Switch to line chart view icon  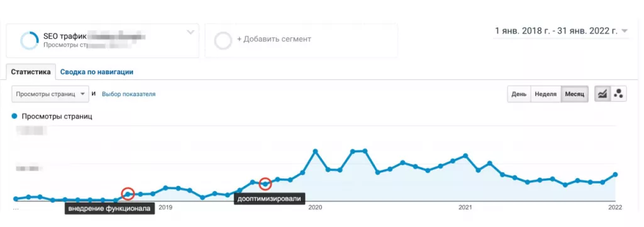603,94
